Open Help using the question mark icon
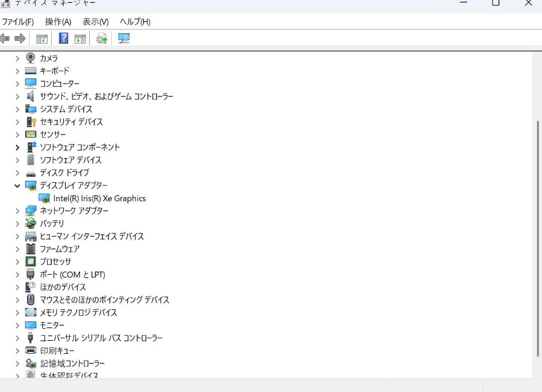 click(63, 38)
